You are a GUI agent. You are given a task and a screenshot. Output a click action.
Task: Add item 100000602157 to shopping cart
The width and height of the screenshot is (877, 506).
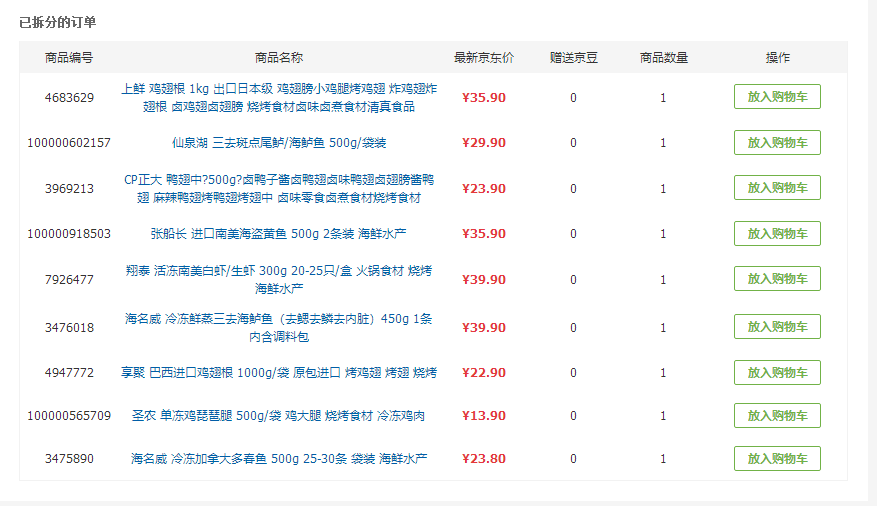click(777, 143)
